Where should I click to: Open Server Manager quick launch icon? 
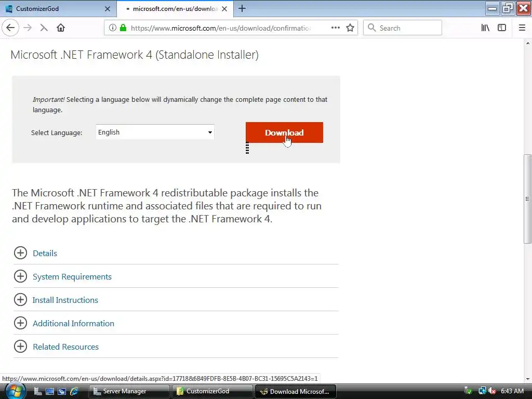[37, 392]
